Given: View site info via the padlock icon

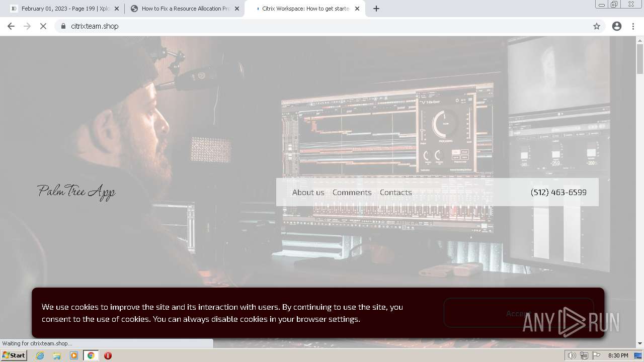Looking at the screenshot, I should click(x=63, y=26).
